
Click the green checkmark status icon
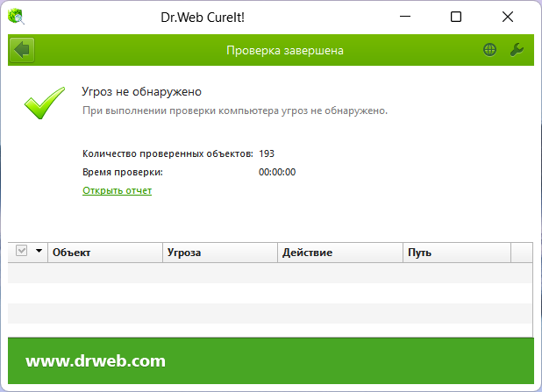[44, 103]
